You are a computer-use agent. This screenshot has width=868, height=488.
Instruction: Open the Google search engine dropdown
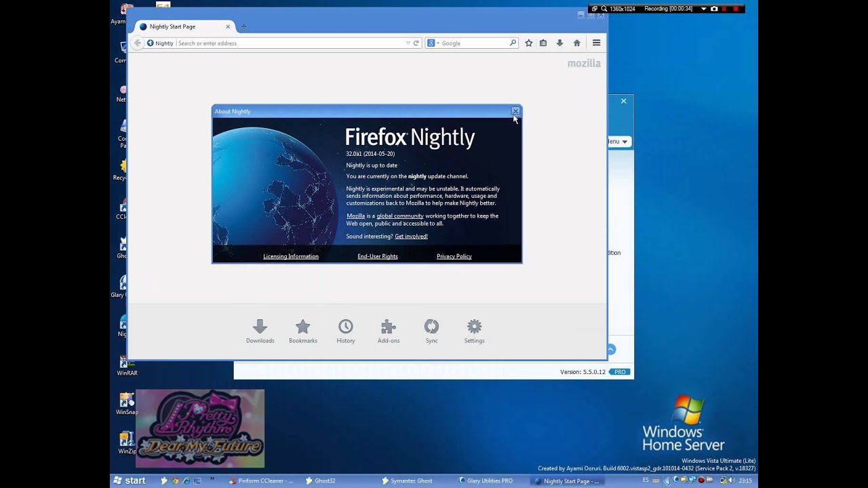(433, 43)
